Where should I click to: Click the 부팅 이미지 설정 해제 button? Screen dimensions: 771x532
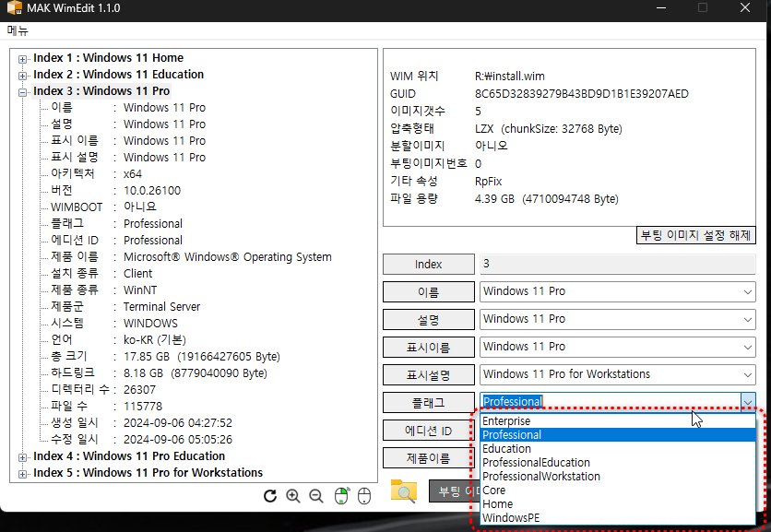pos(695,235)
